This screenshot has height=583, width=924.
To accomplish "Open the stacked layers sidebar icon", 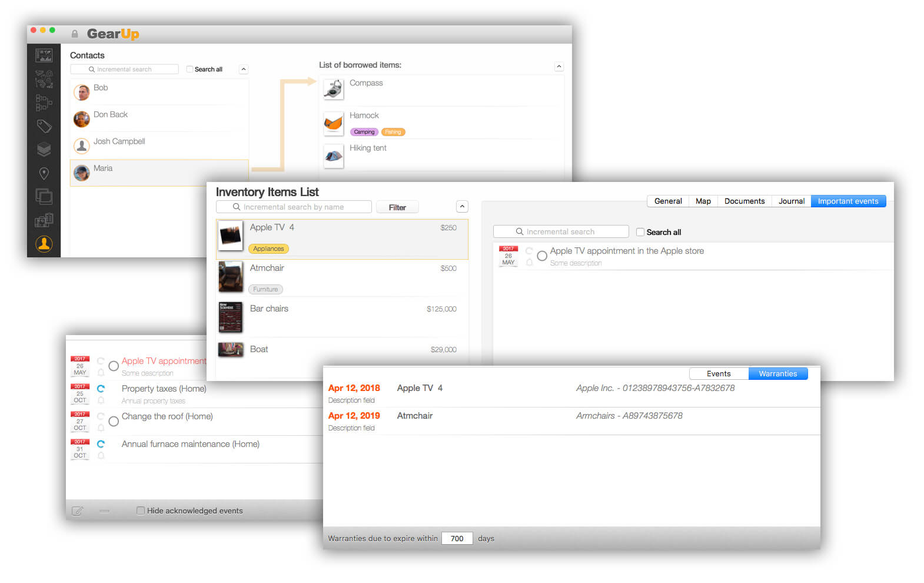I will (x=44, y=150).
